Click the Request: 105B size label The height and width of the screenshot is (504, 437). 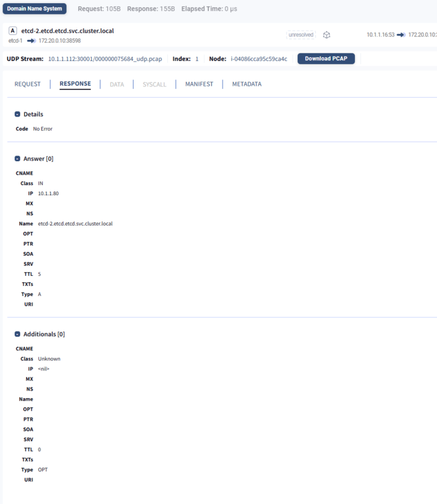(99, 9)
